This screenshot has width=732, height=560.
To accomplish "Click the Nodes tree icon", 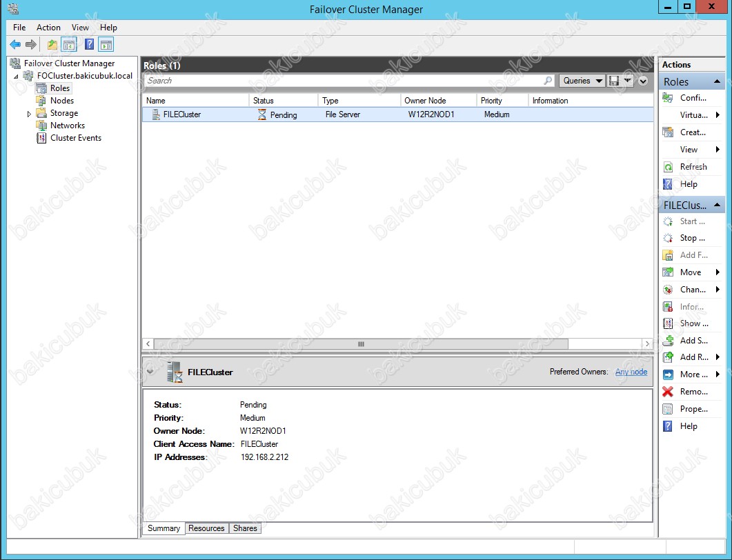I will pos(41,100).
